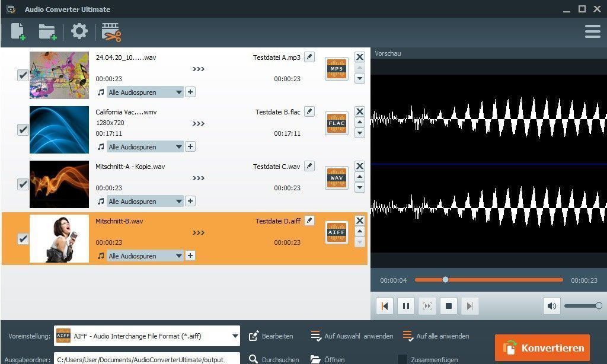Expand Alle Audiospuren dropdown for Mitschnitt-B.wav

coord(178,256)
